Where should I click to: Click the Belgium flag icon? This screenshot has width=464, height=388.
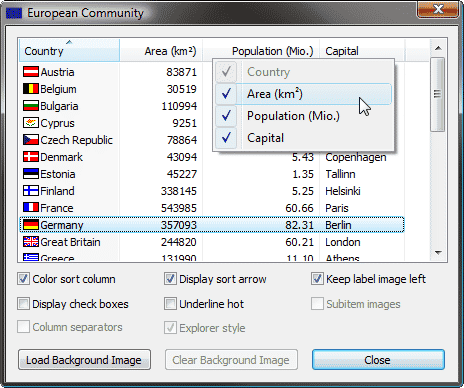31,89
